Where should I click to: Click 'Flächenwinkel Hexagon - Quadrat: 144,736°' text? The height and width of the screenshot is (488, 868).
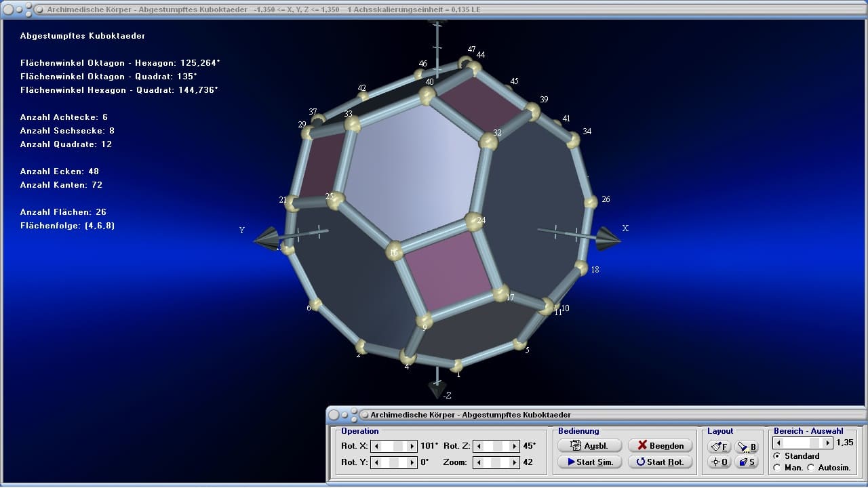[x=119, y=90]
